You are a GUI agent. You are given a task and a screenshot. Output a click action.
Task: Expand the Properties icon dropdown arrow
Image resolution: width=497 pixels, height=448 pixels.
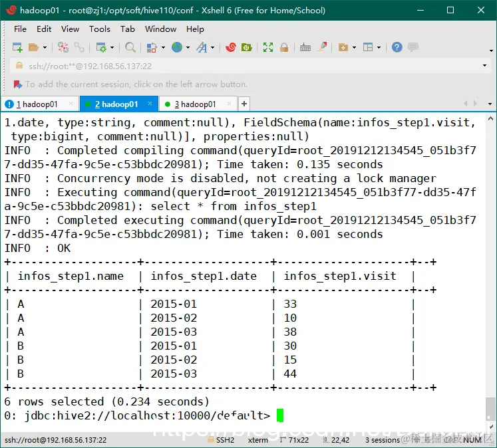click(112, 47)
